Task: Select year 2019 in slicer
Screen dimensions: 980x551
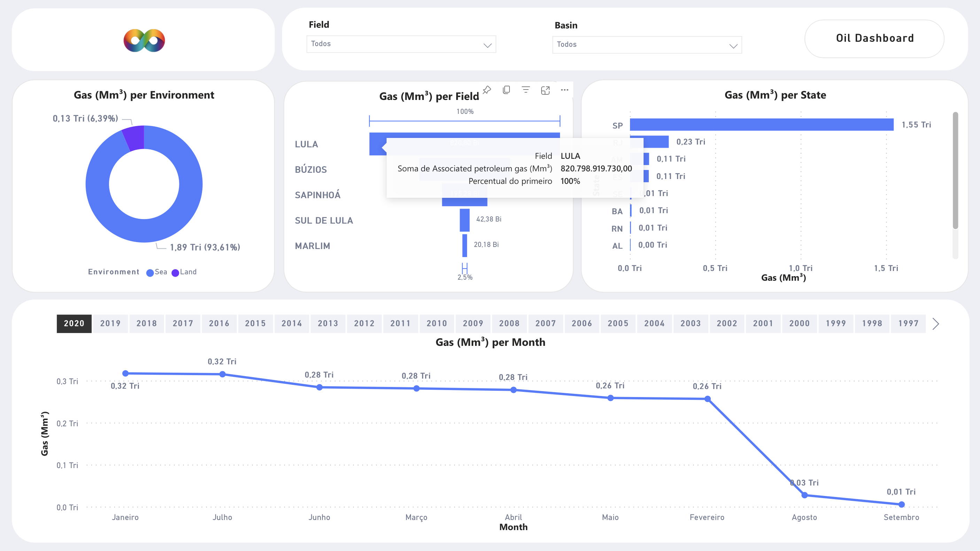Action: pyautogui.click(x=110, y=324)
